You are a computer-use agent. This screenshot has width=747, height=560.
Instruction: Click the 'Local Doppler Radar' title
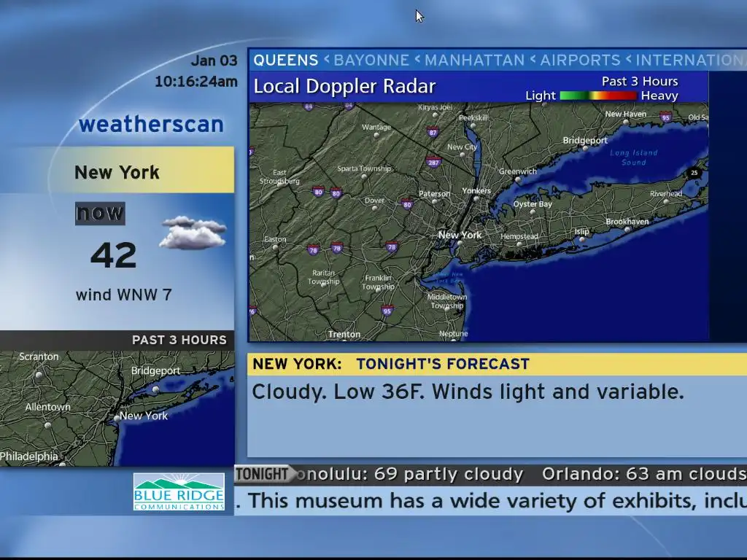click(x=344, y=87)
